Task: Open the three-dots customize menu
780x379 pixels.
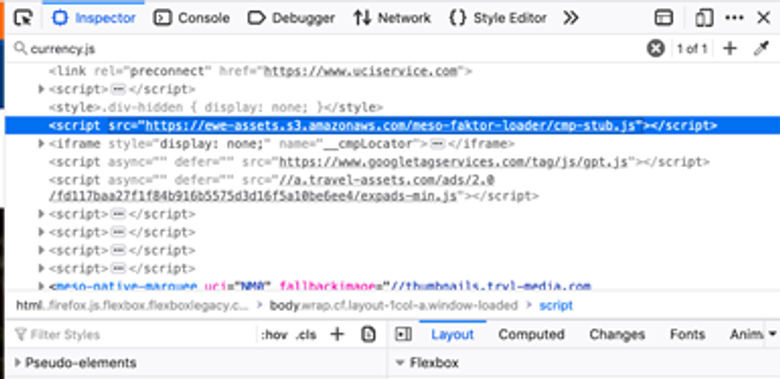Action: [734, 18]
